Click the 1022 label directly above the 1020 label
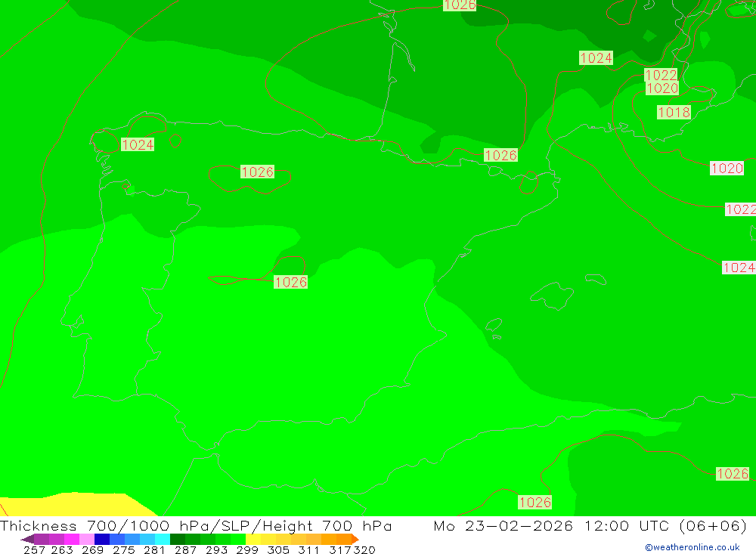The width and height of the screenshot is (756, 554). [661, 75]
